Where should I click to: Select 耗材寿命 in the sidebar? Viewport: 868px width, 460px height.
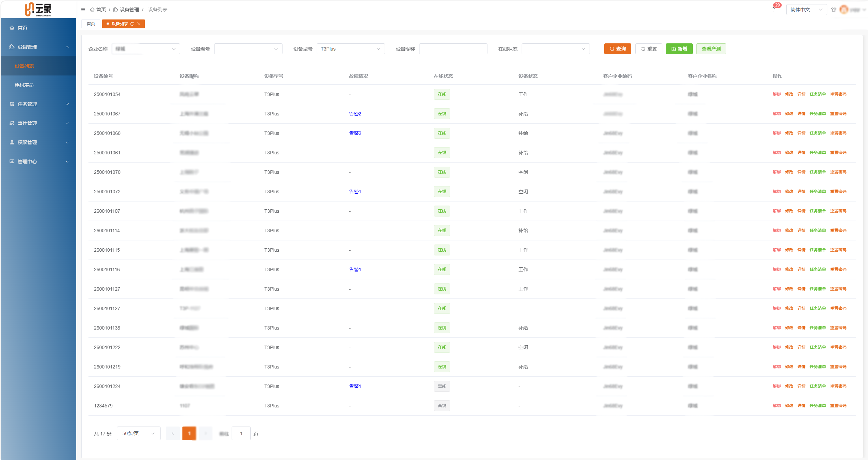tap(39, 85)
